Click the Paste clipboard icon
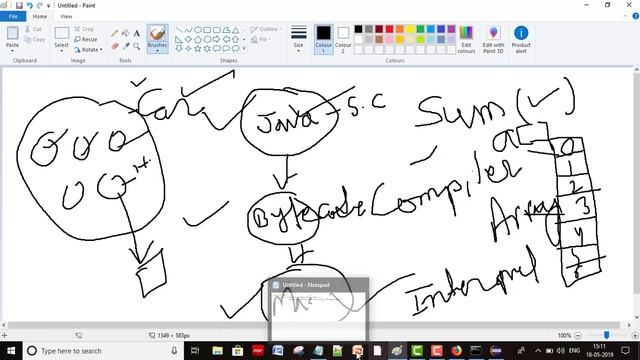Screen dimensions: 640x360 (13, 33)
